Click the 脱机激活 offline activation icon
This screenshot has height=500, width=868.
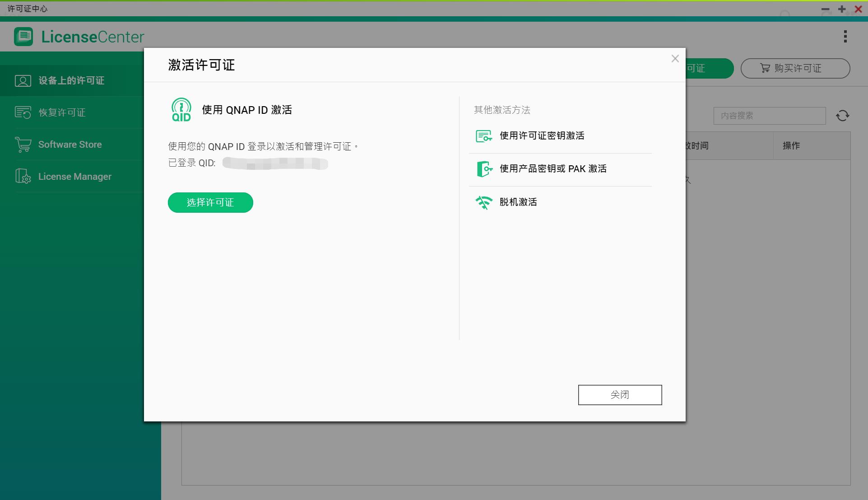pos(483,202)
